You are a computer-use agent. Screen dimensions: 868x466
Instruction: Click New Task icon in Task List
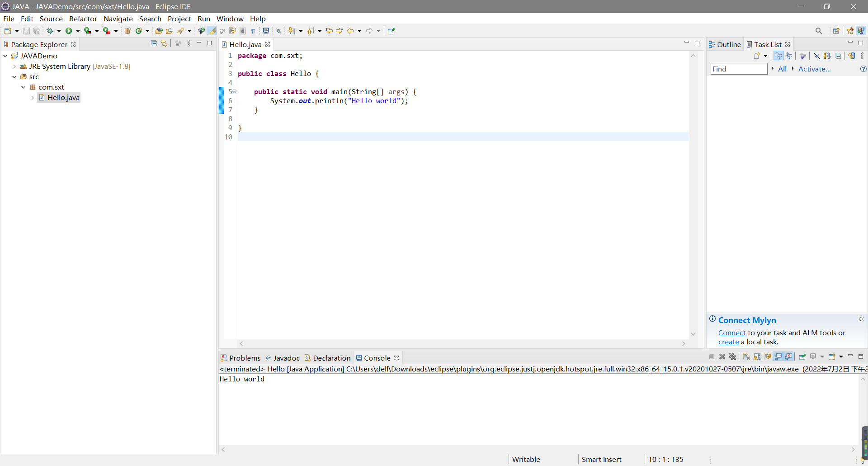757,56
